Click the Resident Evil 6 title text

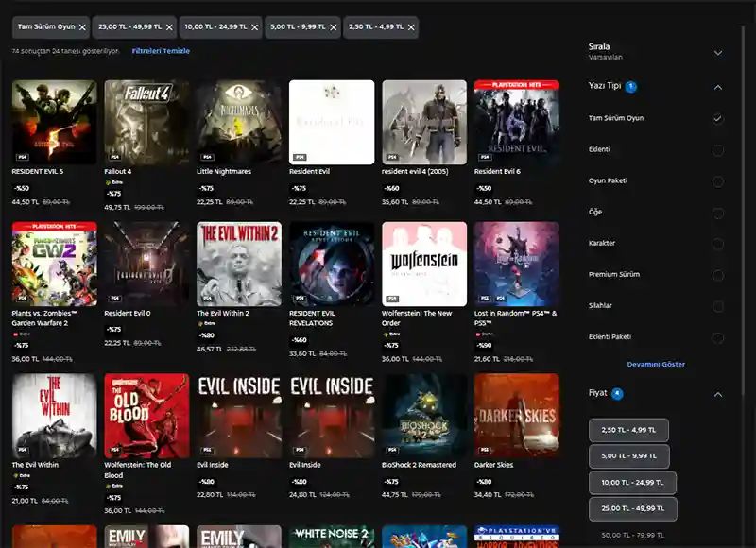click(x=497, y=172)
